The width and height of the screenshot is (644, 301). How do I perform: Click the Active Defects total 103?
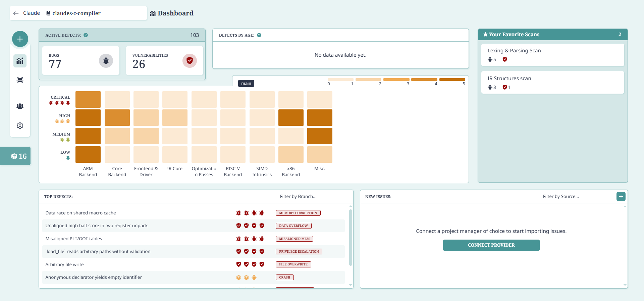point(195,35)
